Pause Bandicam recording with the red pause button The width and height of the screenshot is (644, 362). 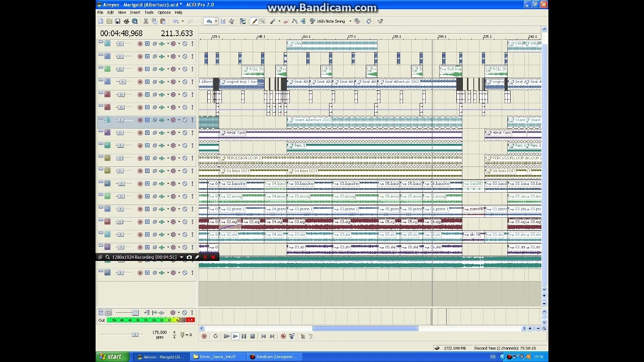pyautogui.click(x=205, y=257)
